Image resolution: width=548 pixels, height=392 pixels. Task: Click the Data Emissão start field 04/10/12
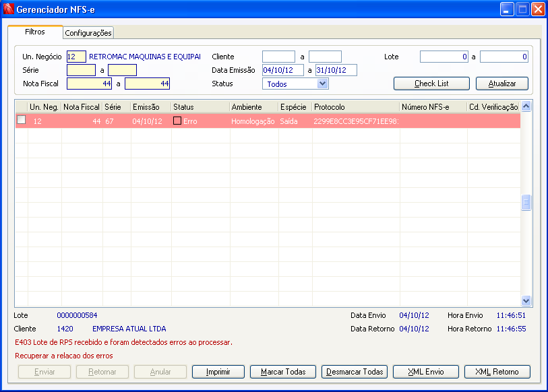[282, 70]
